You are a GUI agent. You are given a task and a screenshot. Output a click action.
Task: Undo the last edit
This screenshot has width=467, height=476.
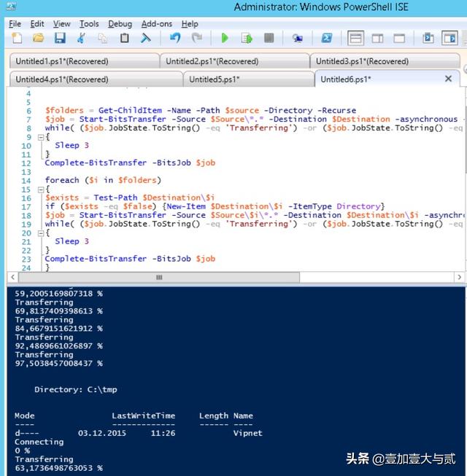pos(175,38)
